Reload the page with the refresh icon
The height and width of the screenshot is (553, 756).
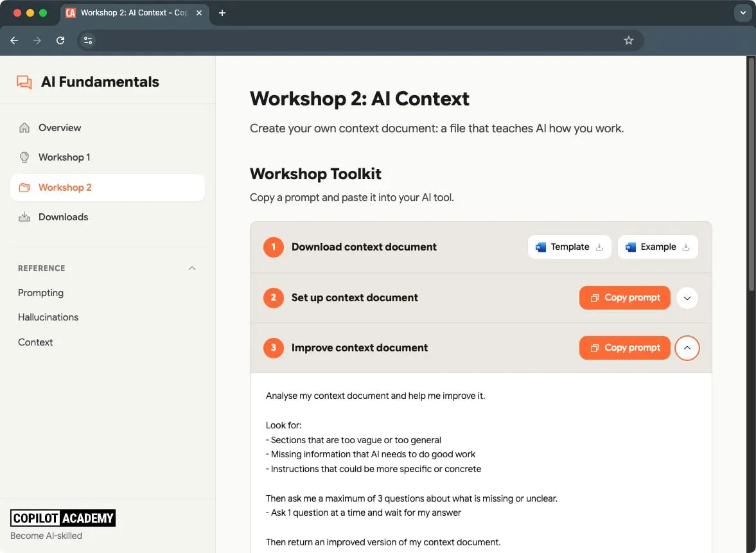coord(60,40)
